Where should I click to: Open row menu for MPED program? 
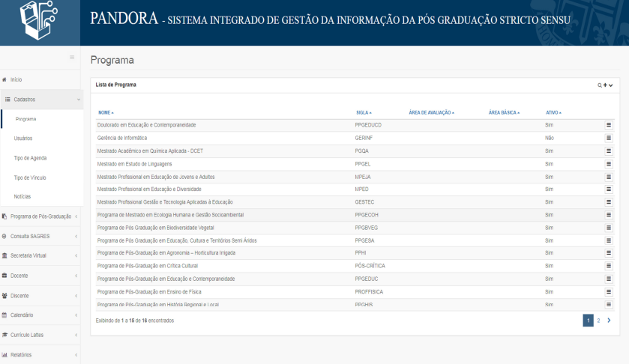click(x=609, y=189)
